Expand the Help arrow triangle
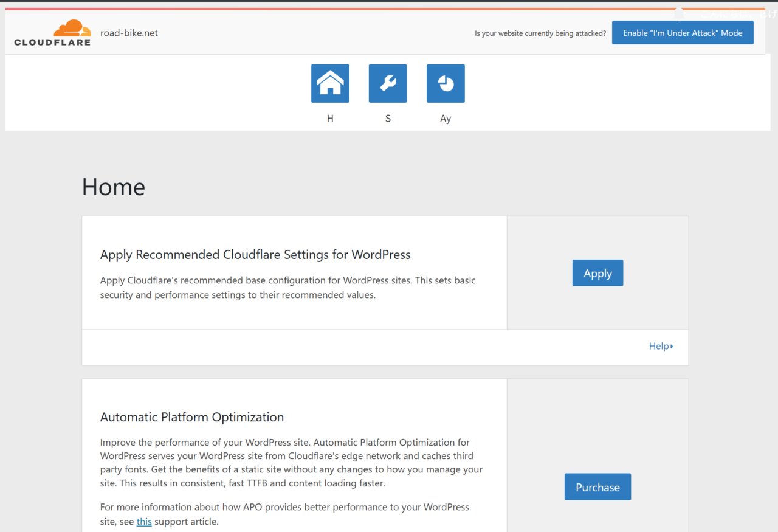This screenshot has height=532, width=778. click(x=672, y=347)
